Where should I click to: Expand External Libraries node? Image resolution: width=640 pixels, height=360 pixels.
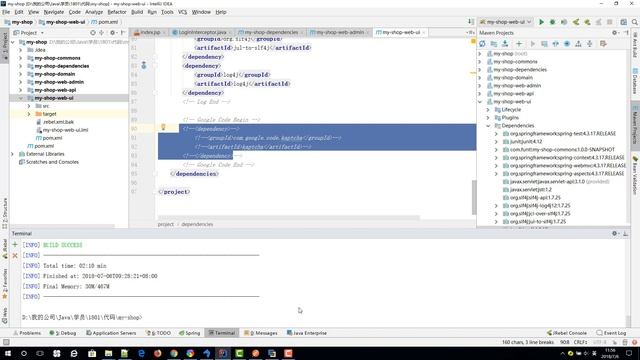click(x=13, y=154)
